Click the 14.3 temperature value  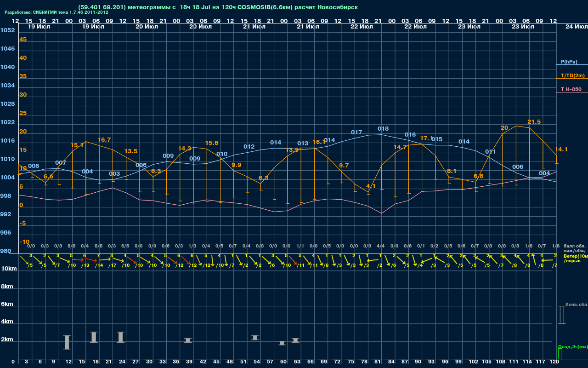point(184,148)
